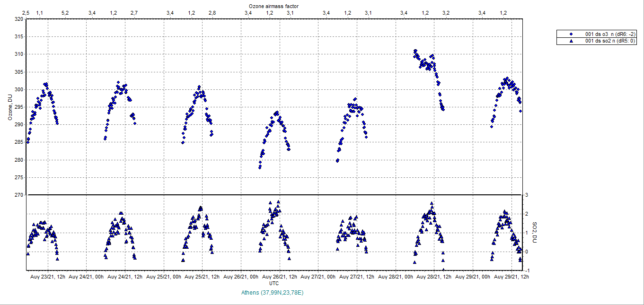Click the Athens (37,99N,23,78E) location caption
Viewport: 644px width, 305px height.
click(x=272, y=293)
